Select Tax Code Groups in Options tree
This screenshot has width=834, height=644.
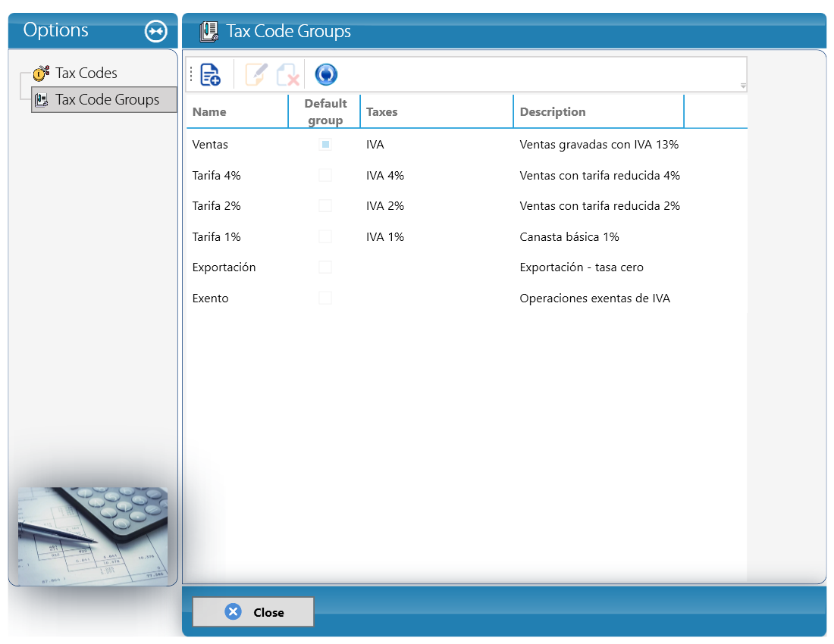pos(105,99)
